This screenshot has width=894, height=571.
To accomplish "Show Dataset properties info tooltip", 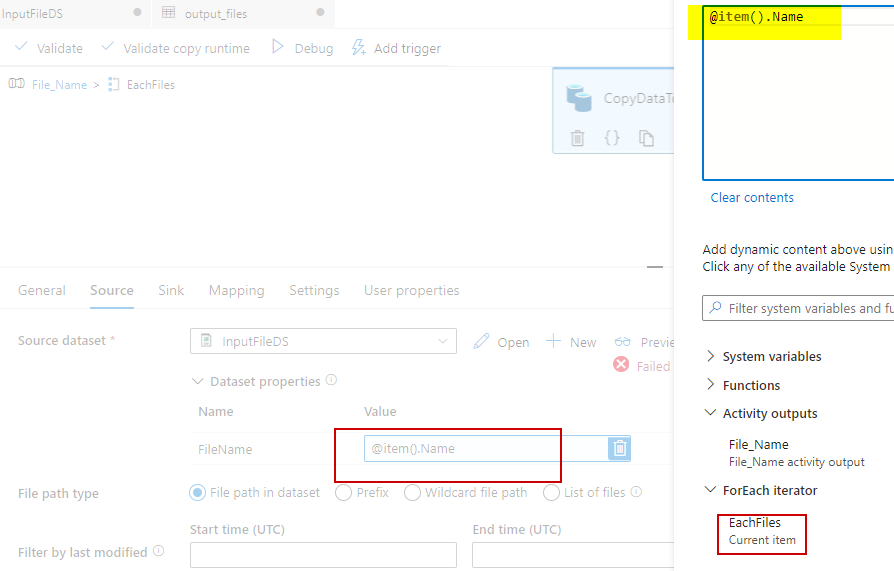I will (x=331, y=380).
